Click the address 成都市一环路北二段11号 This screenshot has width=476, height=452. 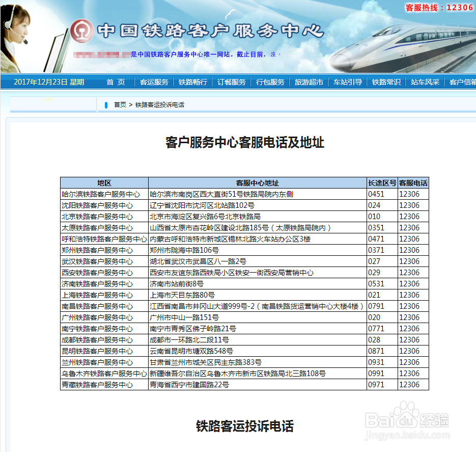point(189,340)
